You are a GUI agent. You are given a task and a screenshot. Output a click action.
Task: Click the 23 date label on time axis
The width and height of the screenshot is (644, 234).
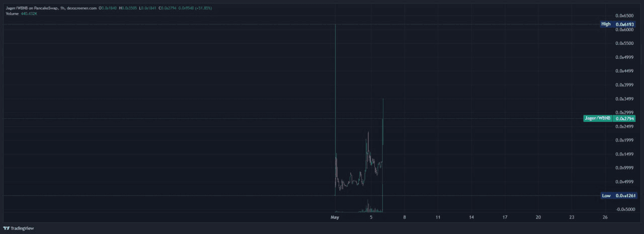pyautogui.click(x=572, y=217)
